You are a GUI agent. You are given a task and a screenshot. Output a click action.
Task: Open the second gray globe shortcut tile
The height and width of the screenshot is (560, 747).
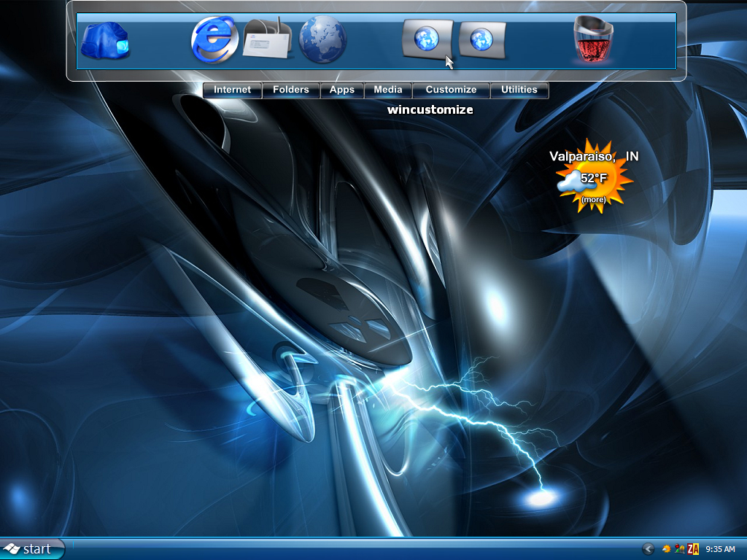482,40
